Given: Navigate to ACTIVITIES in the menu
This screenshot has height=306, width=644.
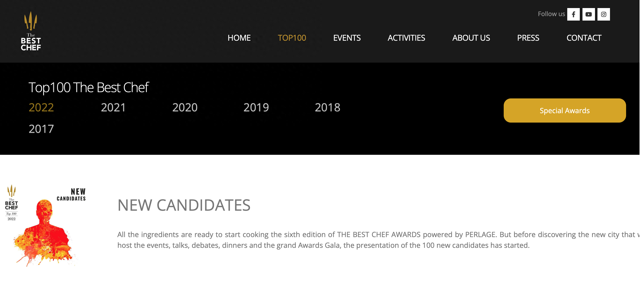Looking at the screenshot, I should coord(406,38).
